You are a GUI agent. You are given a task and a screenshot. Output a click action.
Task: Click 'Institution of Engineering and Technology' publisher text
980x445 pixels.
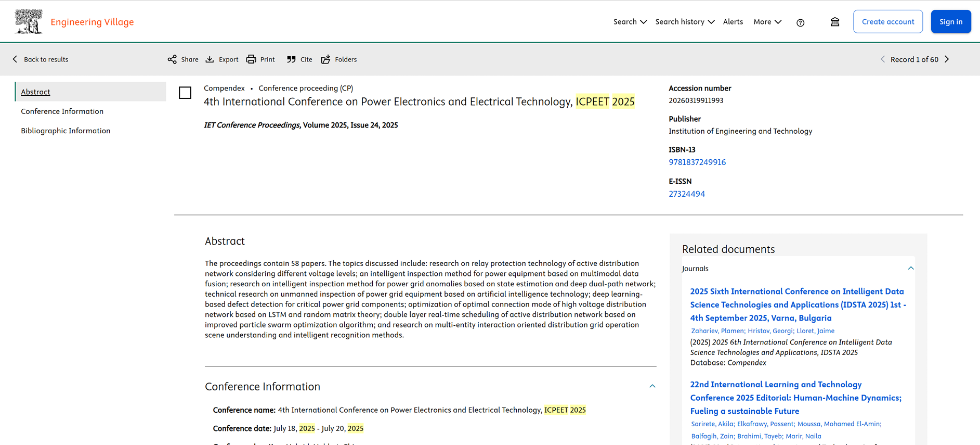point(740,131)
